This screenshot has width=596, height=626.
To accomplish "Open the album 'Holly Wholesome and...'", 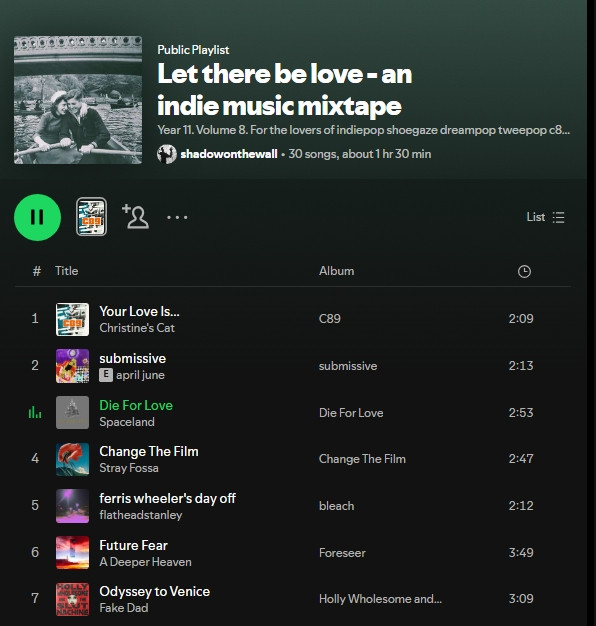I will coord(380,599).
